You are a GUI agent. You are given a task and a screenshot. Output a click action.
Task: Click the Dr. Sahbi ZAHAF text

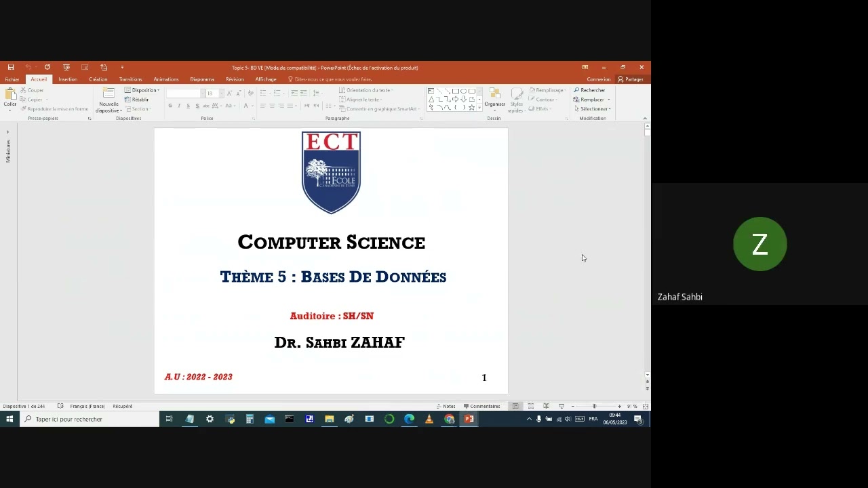click(339, 342)
